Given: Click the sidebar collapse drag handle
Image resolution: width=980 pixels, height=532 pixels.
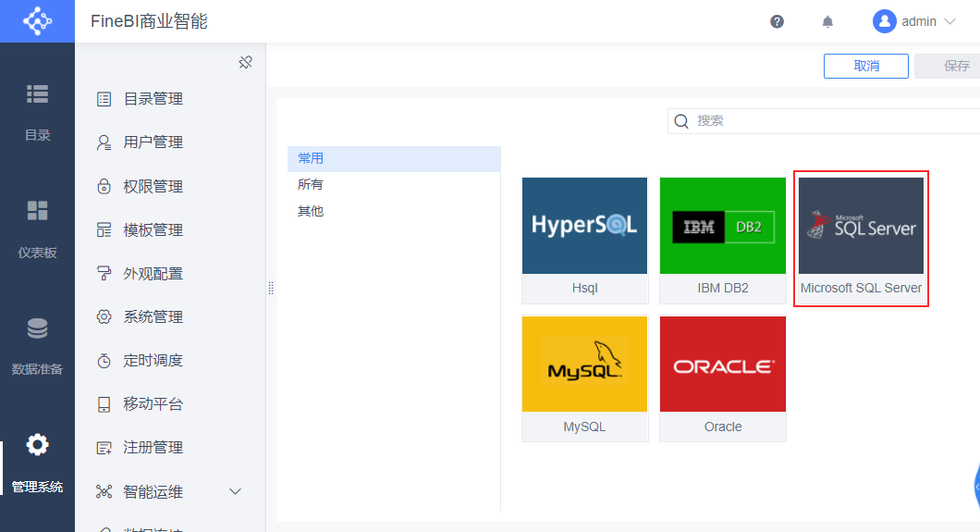Looking at the screenshot, I should click(x=271, y=288).
